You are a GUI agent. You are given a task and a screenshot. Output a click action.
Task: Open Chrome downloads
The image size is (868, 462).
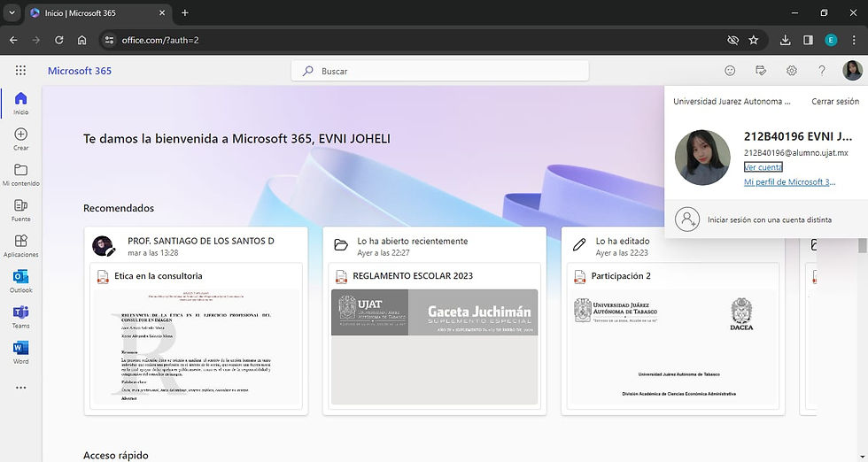tap(785, 40)
